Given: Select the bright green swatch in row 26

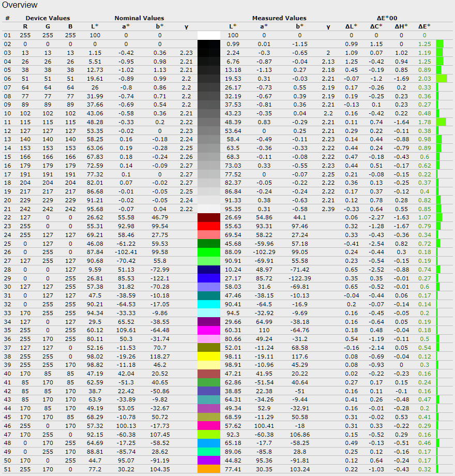Looking at the screenshot, I should pyautogui.click(x=209, y=252).
